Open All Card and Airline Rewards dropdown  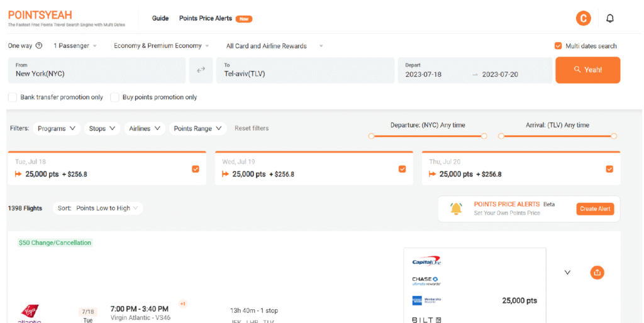pos(274,46)
